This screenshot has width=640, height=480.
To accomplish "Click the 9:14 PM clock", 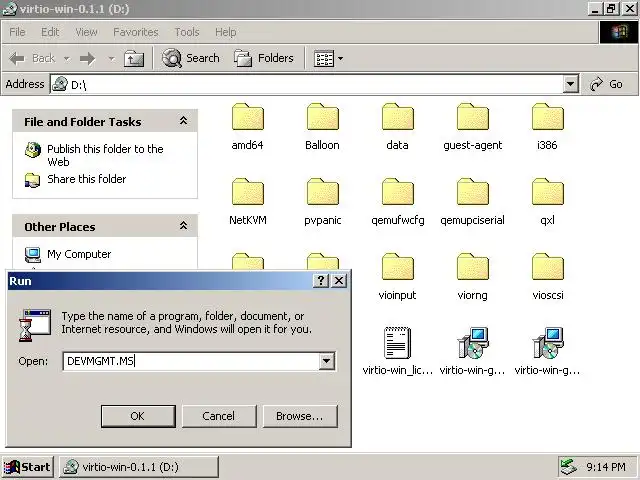I will (x=606, y=467).
